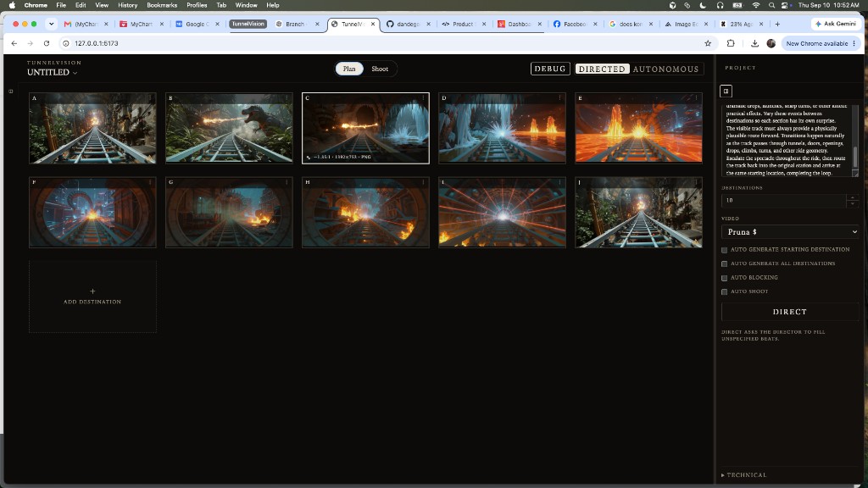Switch to Shoot mode
Image resolution: width=868 pixels, height=488 pixels.
click(380, 69)
